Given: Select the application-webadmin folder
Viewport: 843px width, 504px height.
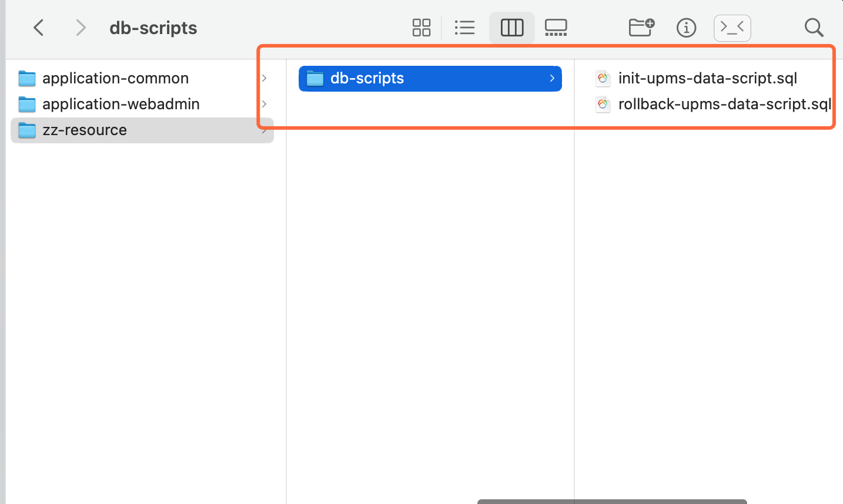Looking at the screenshot, I should tap(142, 104).
